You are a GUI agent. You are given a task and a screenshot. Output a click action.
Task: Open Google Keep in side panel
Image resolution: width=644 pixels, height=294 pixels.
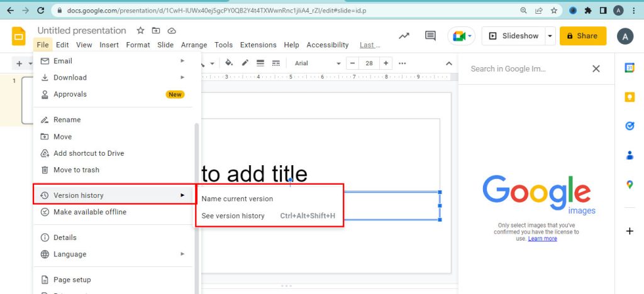click(x=630, y=97)
